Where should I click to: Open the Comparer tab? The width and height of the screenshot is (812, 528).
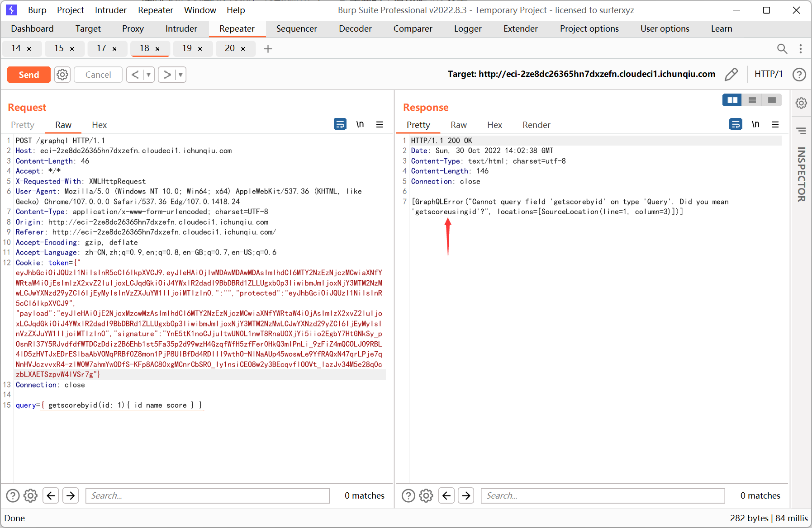click(x=413, y=28)
